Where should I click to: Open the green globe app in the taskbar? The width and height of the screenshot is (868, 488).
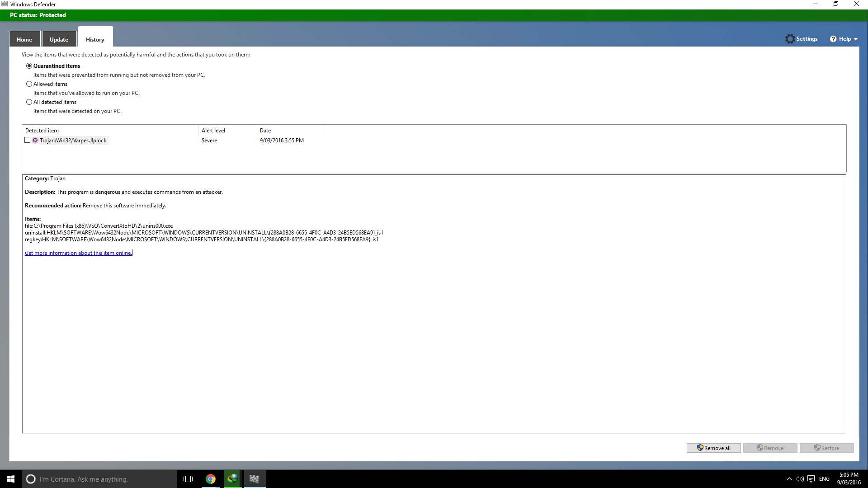tap(232, 479)
